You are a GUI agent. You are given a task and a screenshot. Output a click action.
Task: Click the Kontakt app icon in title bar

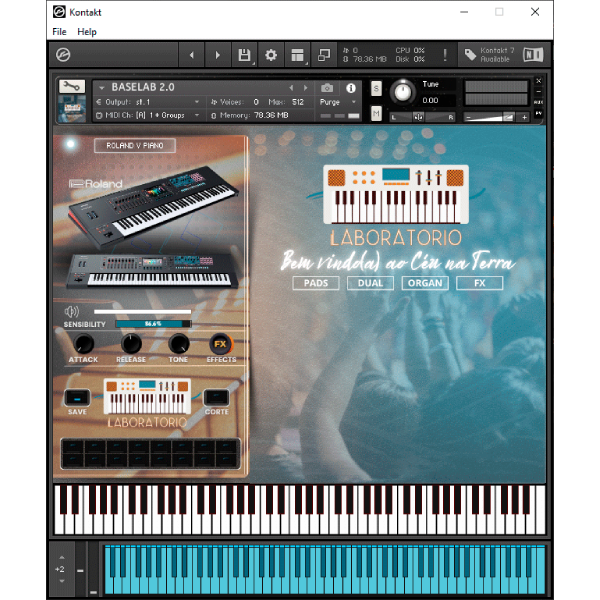(x=59, y=12)
